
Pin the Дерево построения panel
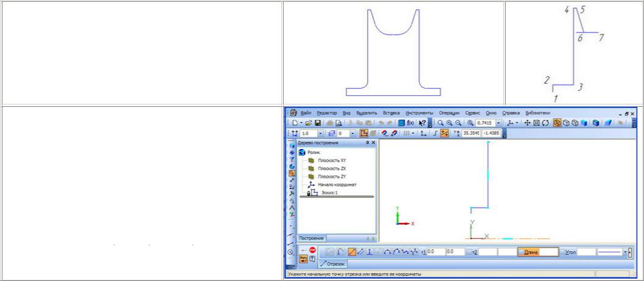click(x=367, y=142)
